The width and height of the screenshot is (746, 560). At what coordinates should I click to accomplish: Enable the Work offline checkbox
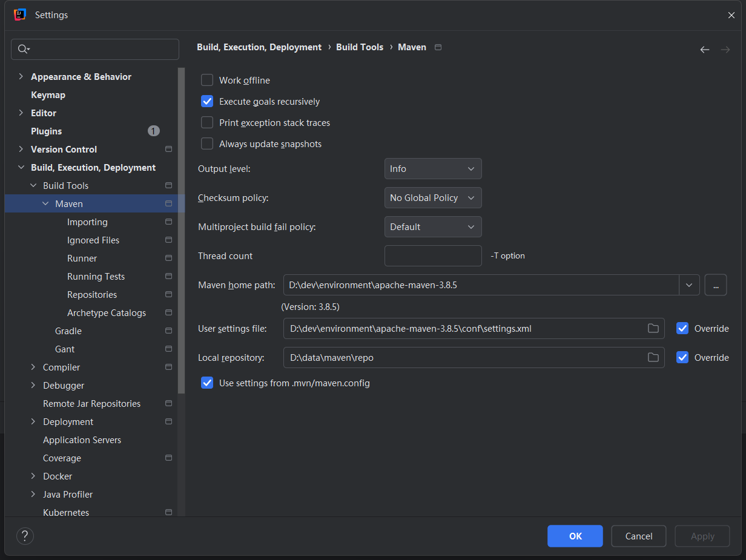(207, 80)
